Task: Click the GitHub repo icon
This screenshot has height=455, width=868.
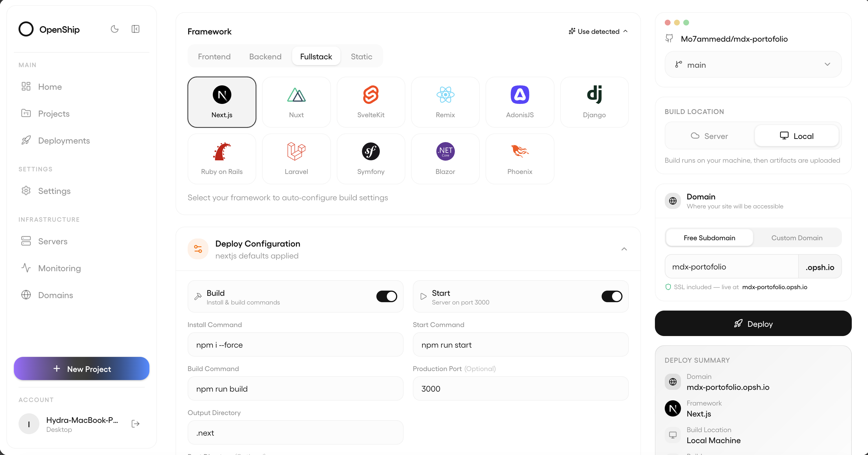Action: point(669,38)
